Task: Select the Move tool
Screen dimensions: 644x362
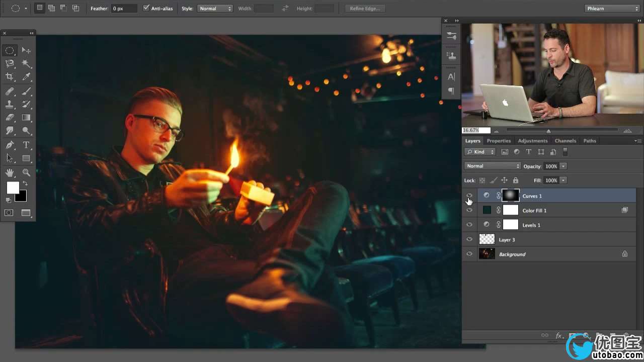Action: [x=26, y=50]
